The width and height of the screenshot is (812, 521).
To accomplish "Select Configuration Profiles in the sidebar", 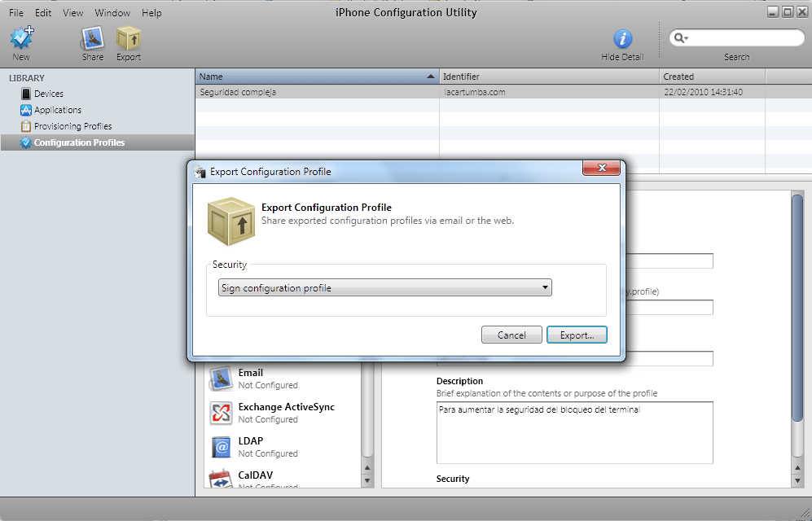I will pos(98,142).
